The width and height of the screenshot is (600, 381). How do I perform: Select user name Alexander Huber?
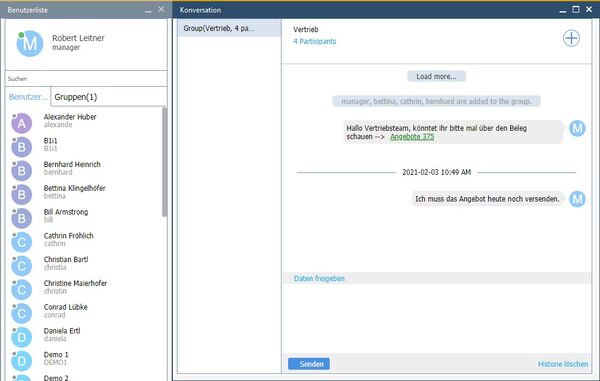pyautogui.click(x=70, y=117)
